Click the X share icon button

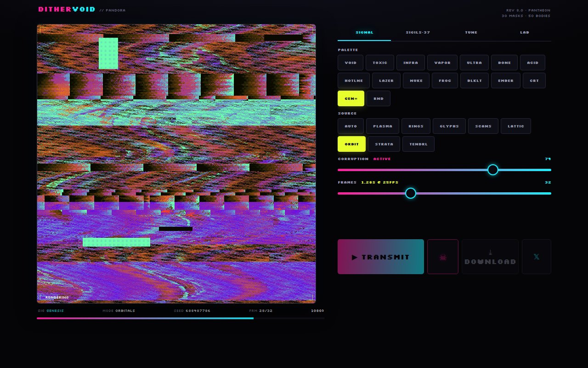537,257
